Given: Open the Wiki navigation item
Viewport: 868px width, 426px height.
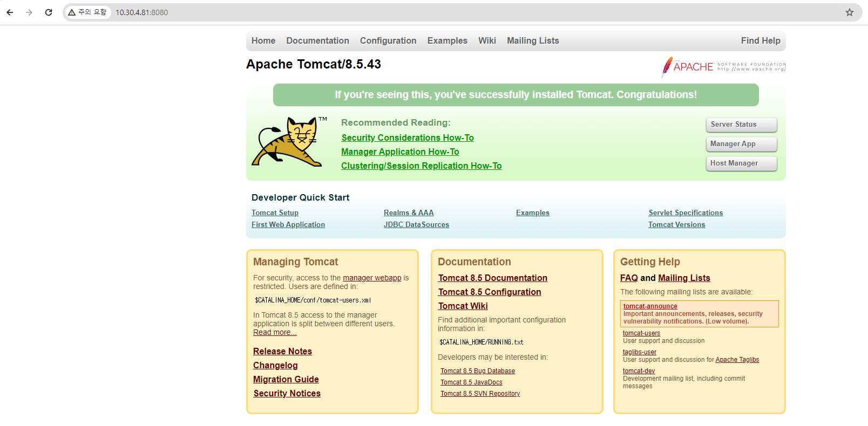Looking at the screenshot, I should coord(487,41).
